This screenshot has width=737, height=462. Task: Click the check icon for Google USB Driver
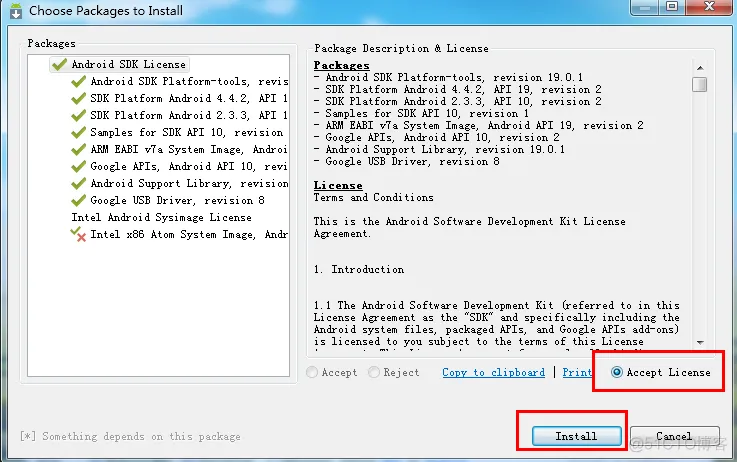point(78,200)
